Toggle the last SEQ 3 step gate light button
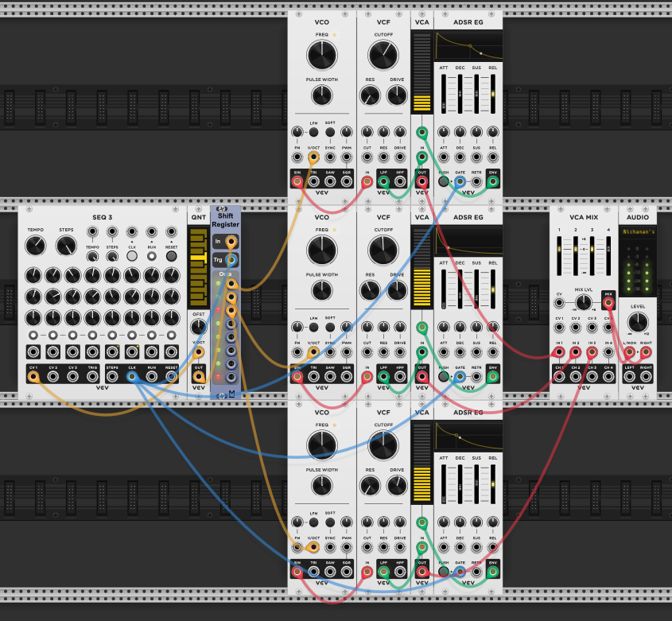 (x=172, y=335)
